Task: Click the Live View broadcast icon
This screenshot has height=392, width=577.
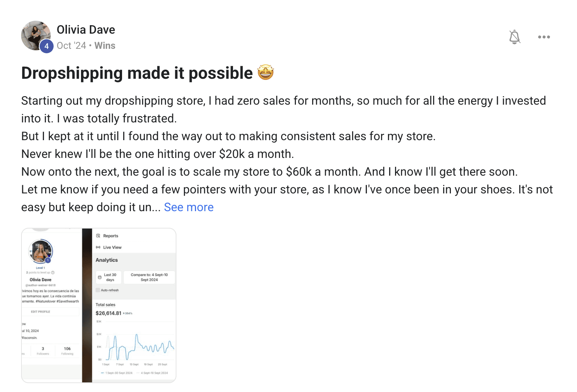Action: [x=98, y=247]
